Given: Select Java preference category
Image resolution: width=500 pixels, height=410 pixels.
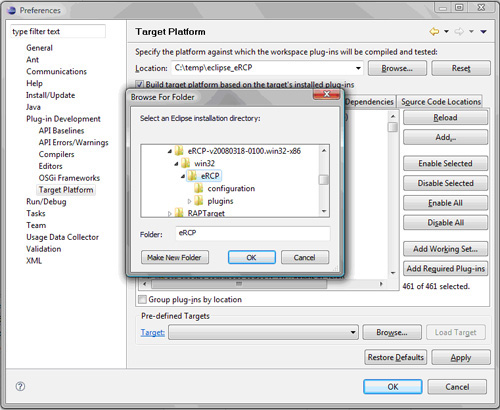Looking at the screenshot, I should (33, 107).
